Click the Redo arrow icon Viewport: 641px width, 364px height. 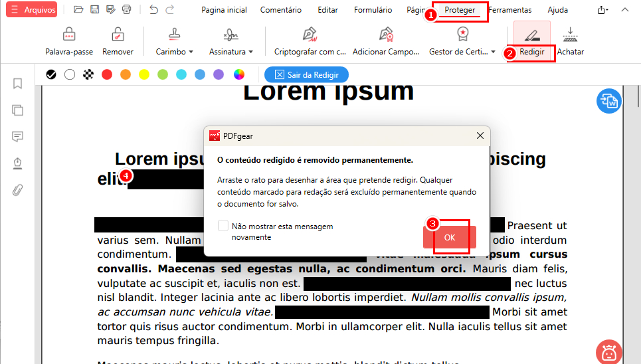point(169,9)
